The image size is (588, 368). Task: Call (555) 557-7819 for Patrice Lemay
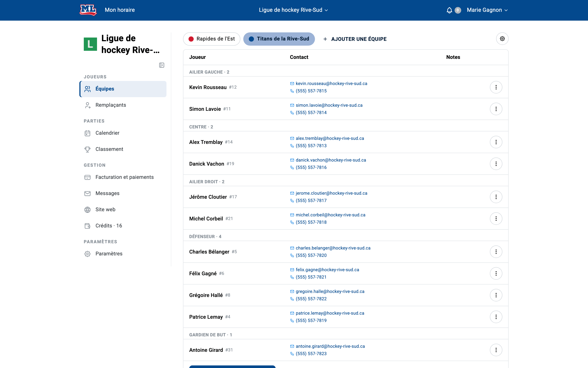(x=311, y=321)
